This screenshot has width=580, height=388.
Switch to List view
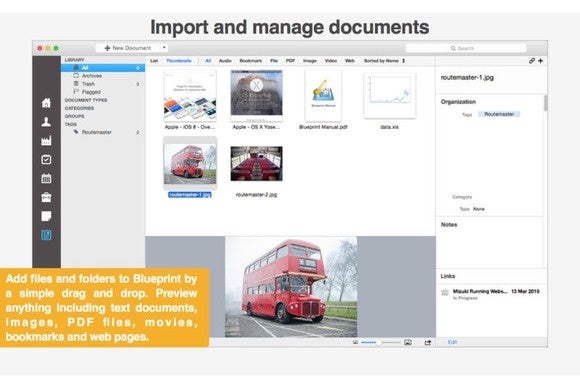(154, 61)
